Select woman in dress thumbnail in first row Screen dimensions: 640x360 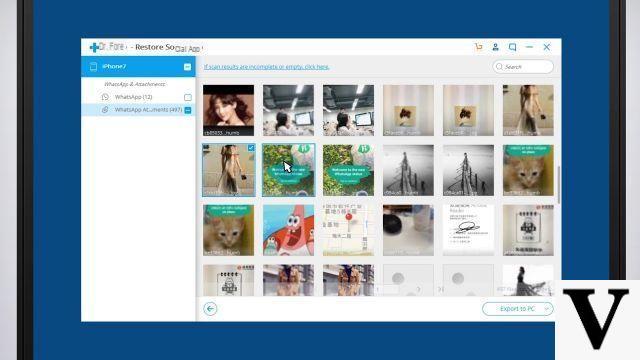pyautogui.click(x=528, y=110)
